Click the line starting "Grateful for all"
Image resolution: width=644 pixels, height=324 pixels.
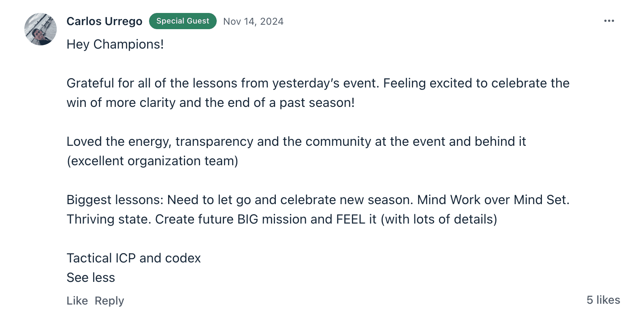[318, 83]
